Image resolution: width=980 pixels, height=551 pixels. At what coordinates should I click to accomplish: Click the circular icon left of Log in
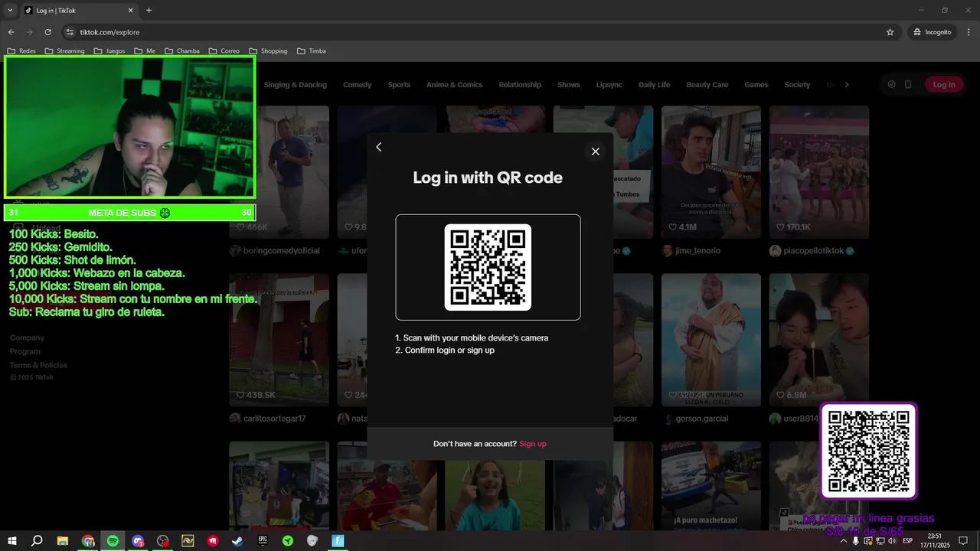[891, 84]
